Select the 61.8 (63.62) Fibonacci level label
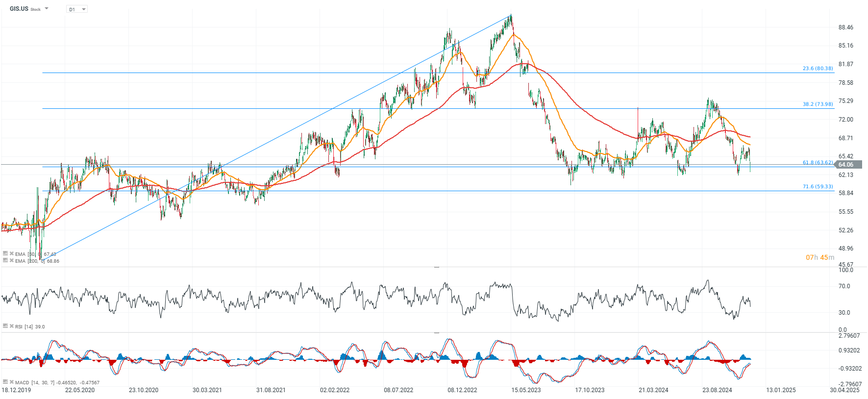The width and height of the screenshot is (868, 399). (x=818, y=163)
